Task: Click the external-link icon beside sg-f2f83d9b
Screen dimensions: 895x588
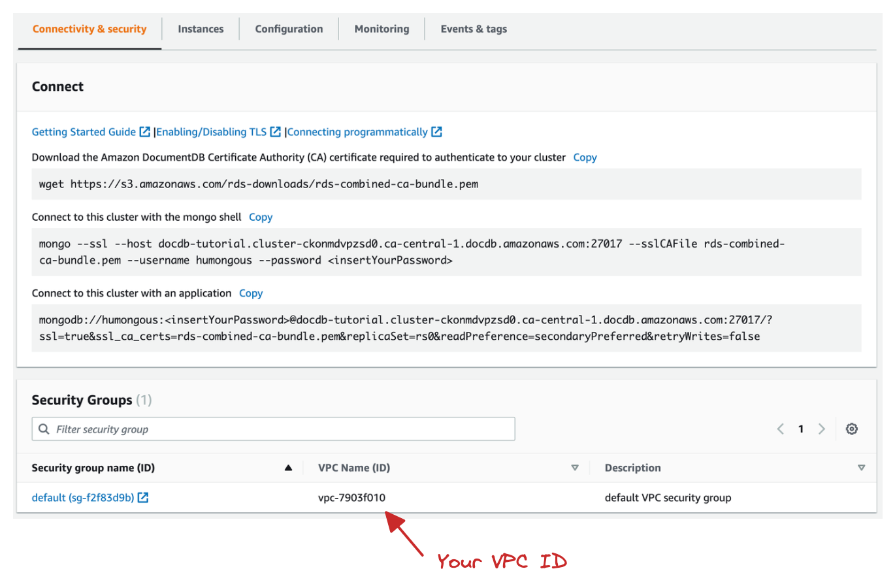Action: point(143,498)
